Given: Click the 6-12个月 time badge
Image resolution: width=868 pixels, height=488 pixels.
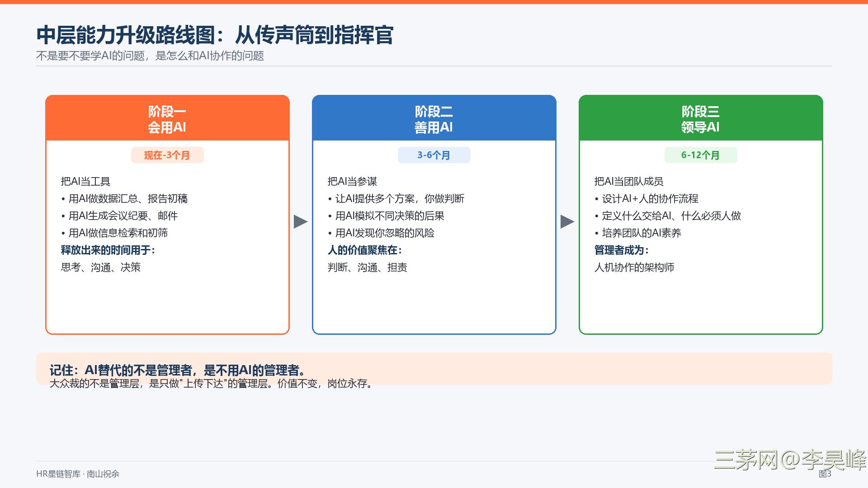Looking at the screenshot, I should [701, 155].
